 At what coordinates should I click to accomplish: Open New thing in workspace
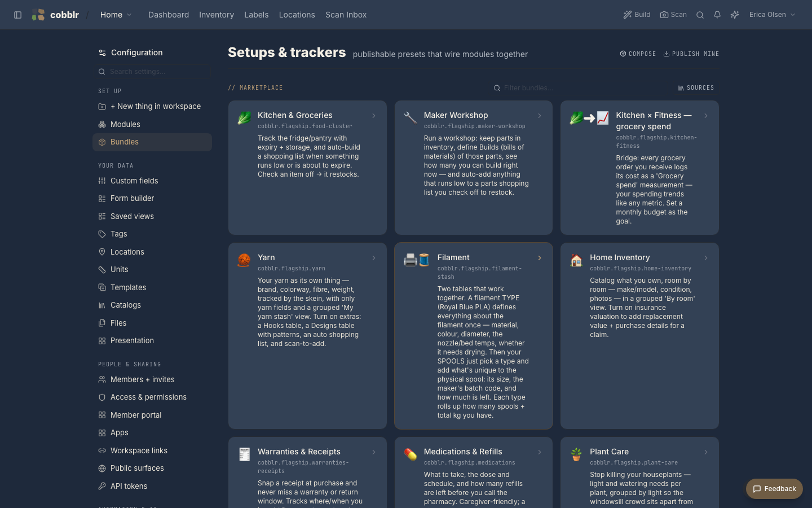point(152,106)
